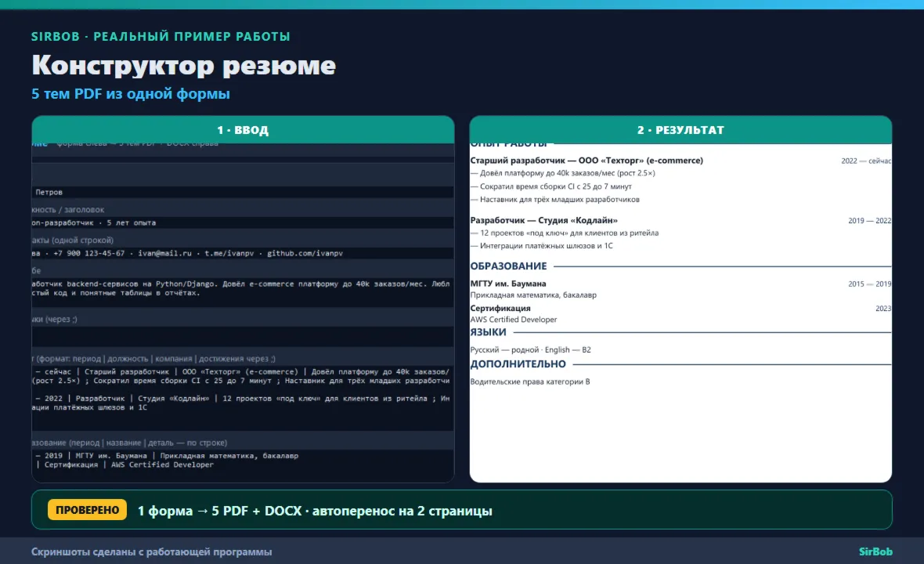Click 'Довёл платформу до 40k заказов/мес' bullet

point(563,173)
